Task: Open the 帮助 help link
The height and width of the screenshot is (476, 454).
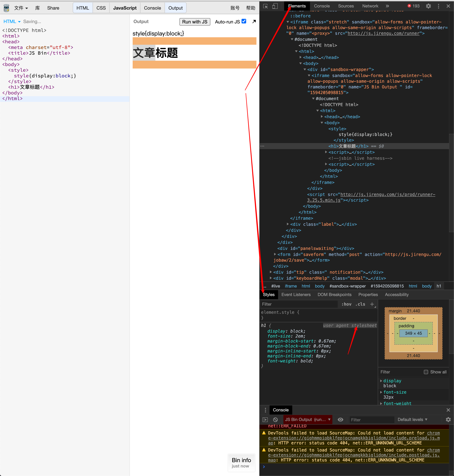Action: [251, 8]
